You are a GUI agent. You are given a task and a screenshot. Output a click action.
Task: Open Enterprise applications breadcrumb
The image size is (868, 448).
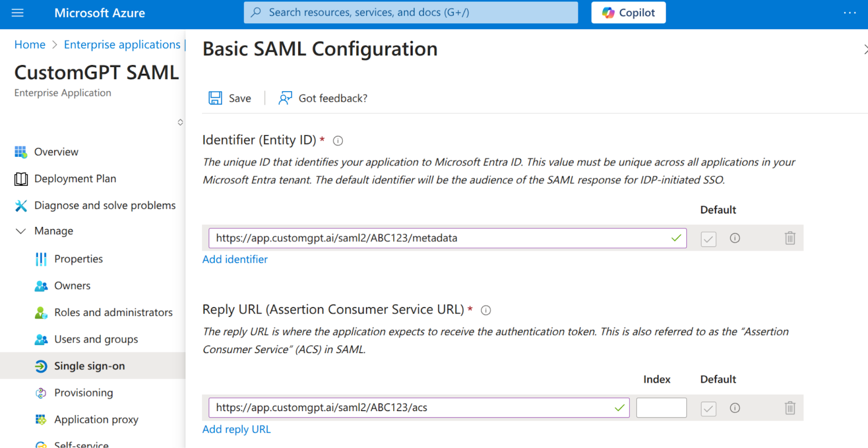pos(122,45)
